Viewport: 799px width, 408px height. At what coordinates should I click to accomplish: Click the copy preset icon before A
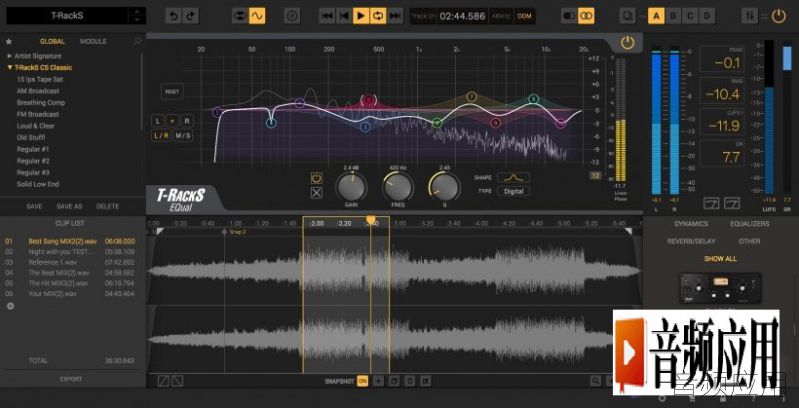627,16
